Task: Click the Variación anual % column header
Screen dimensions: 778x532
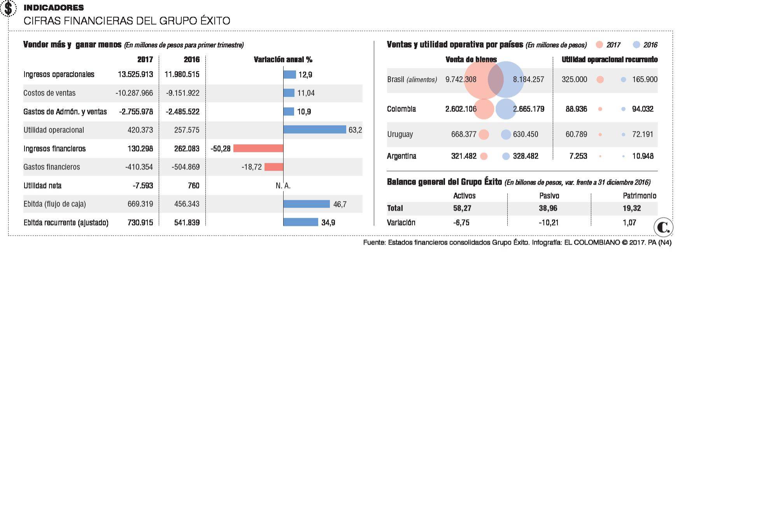Action: pos(283,59)
